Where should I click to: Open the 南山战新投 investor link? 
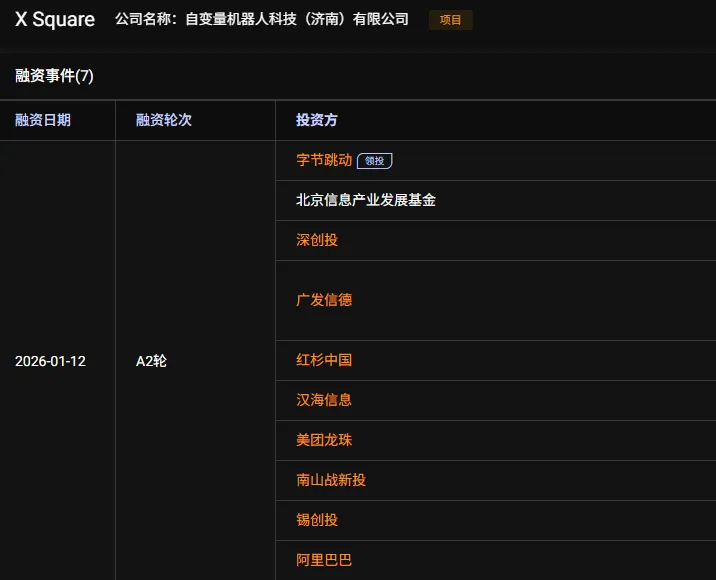tap(331, 480)
